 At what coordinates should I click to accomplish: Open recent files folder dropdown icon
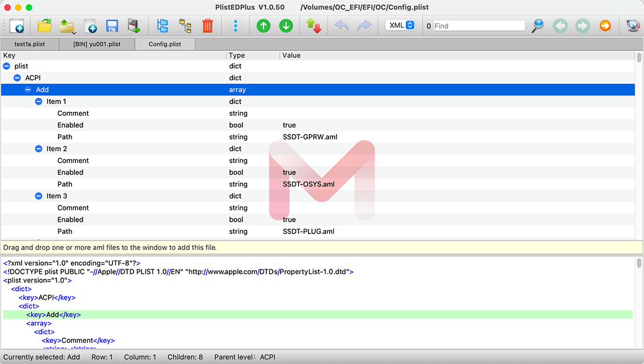pyautogui.click(x=67, y=26)
